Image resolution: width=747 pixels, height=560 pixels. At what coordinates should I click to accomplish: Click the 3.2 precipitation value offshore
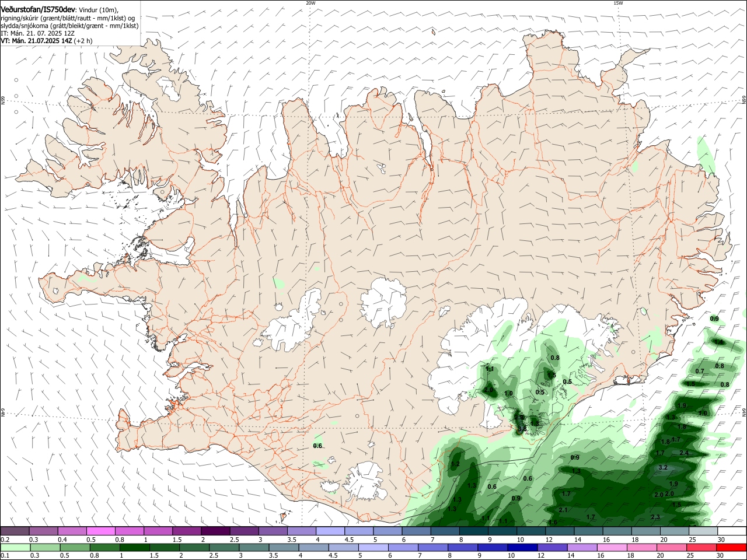click(662, 468)
